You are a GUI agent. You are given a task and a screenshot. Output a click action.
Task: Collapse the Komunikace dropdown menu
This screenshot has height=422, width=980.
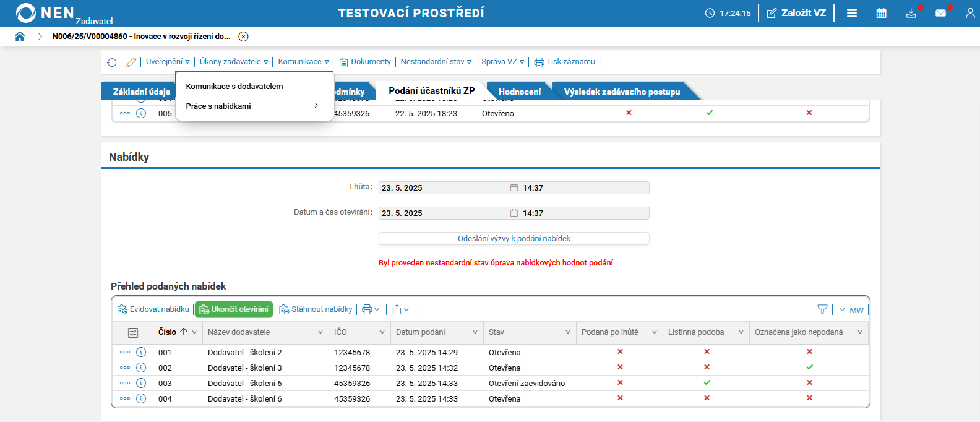tap(303, 62)
